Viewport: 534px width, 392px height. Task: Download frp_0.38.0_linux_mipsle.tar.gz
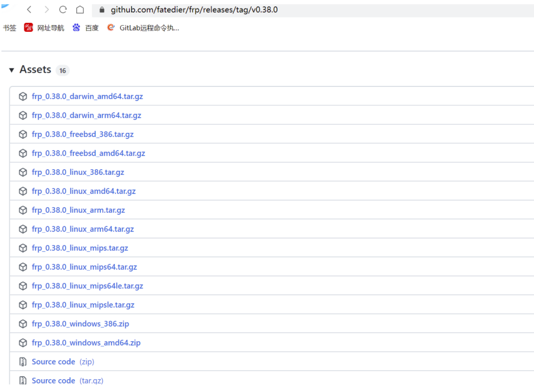tap(83, 305)
